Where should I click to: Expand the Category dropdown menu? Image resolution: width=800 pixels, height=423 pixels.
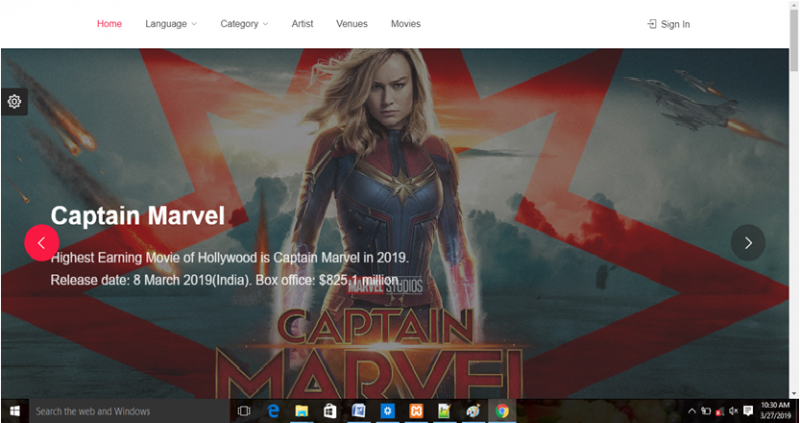pos(244,24)
